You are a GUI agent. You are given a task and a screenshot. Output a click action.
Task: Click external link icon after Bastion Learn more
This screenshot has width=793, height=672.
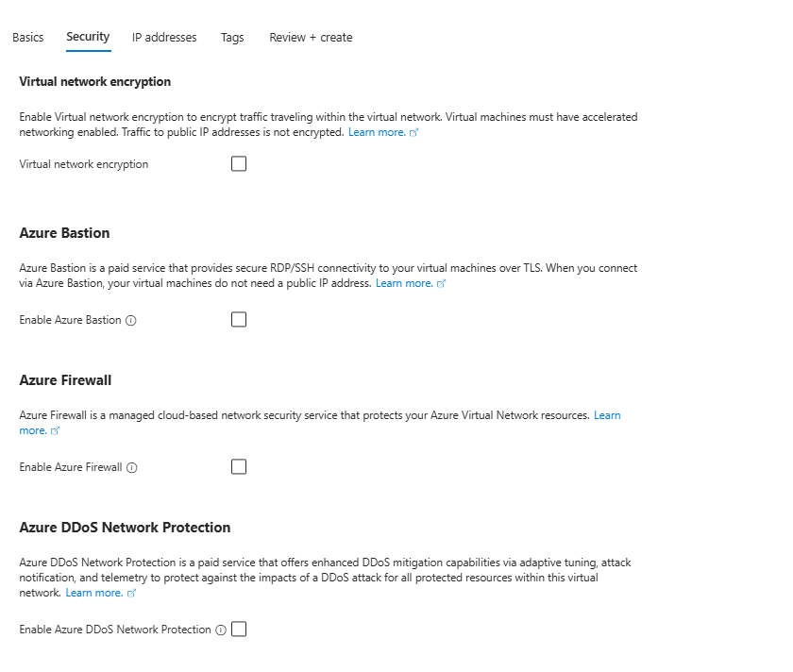[x=442, y=284]
